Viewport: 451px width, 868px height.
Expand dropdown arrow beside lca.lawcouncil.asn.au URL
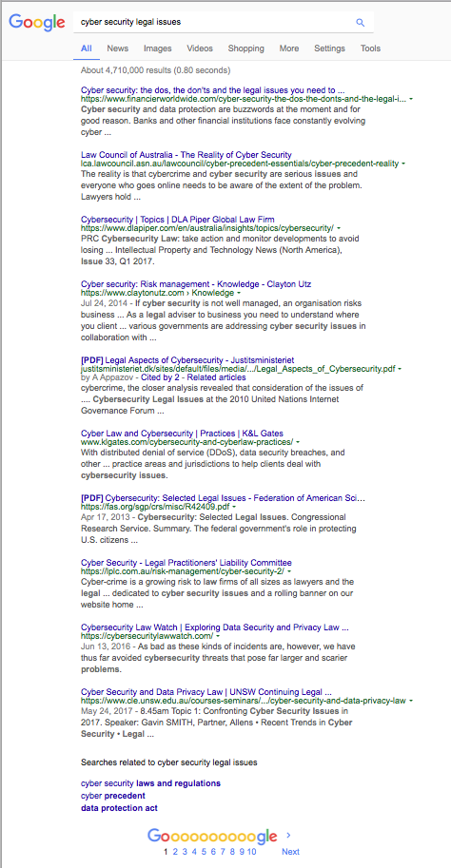403,164
